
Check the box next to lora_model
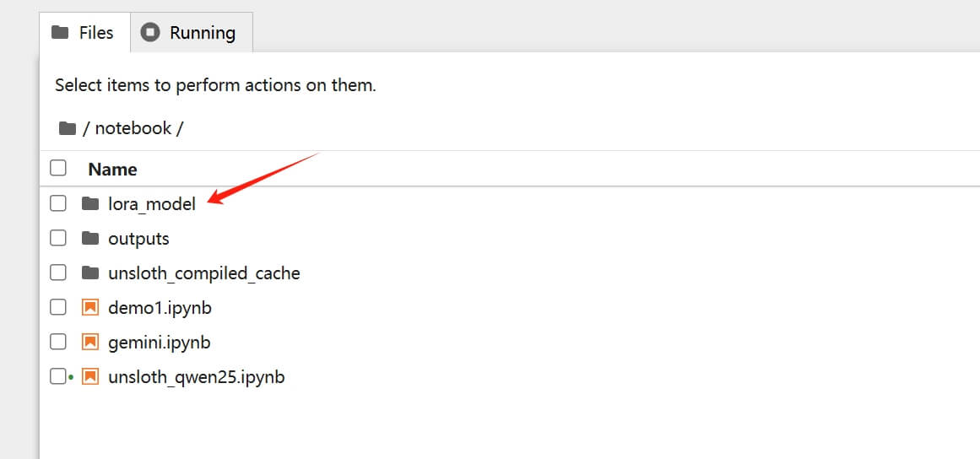click(58, 203)
